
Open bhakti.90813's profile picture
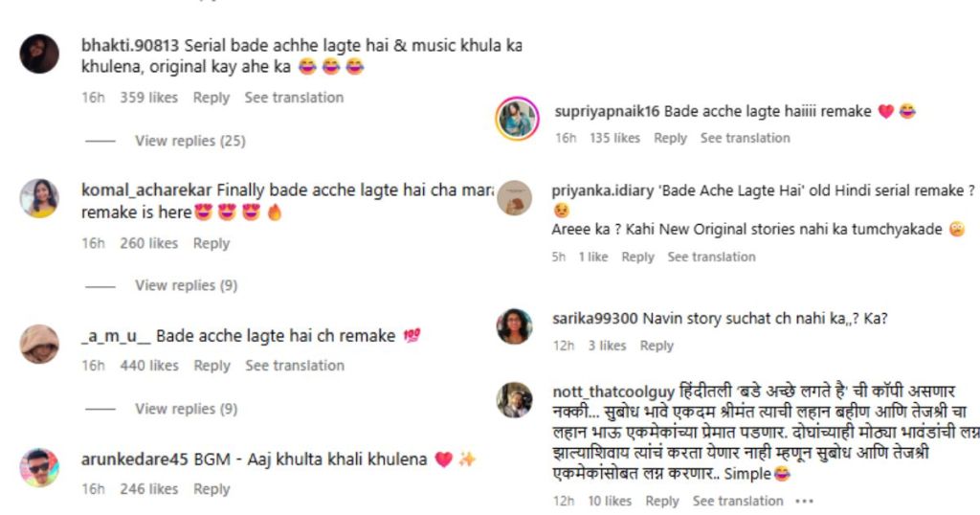39,54
